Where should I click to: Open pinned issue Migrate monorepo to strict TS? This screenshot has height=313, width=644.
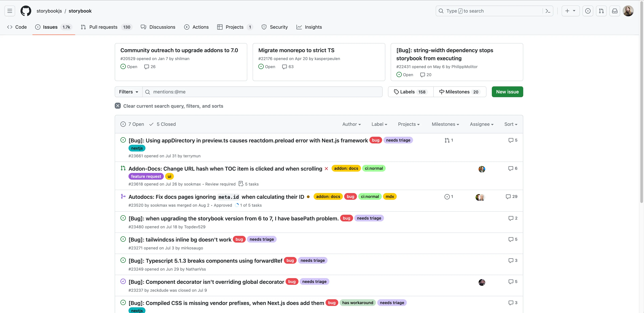point(296,50)
